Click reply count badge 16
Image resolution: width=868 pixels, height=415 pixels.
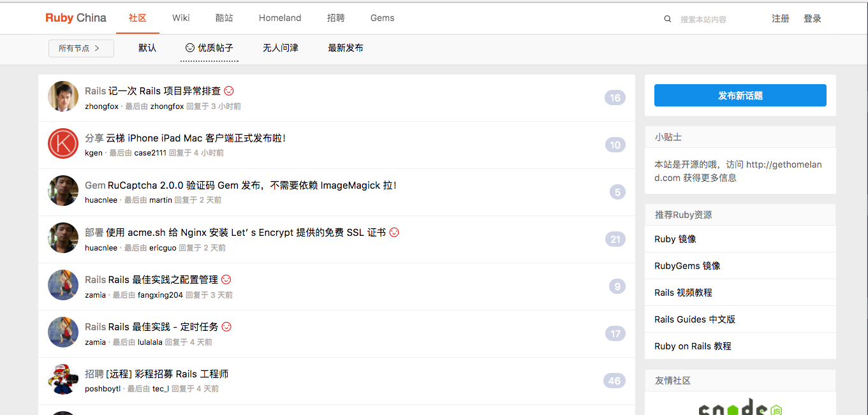pos(615,98)
